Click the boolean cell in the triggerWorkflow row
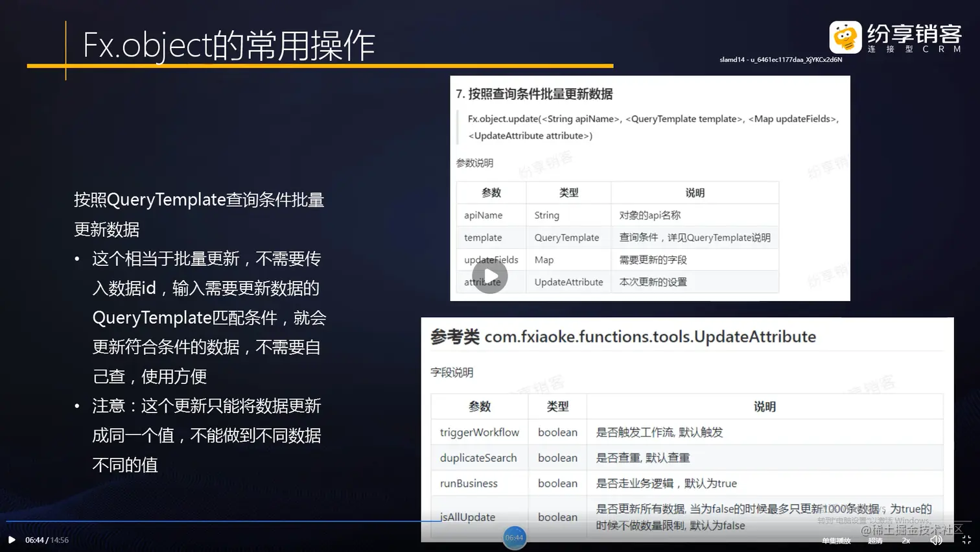 [x=557, y=432]
